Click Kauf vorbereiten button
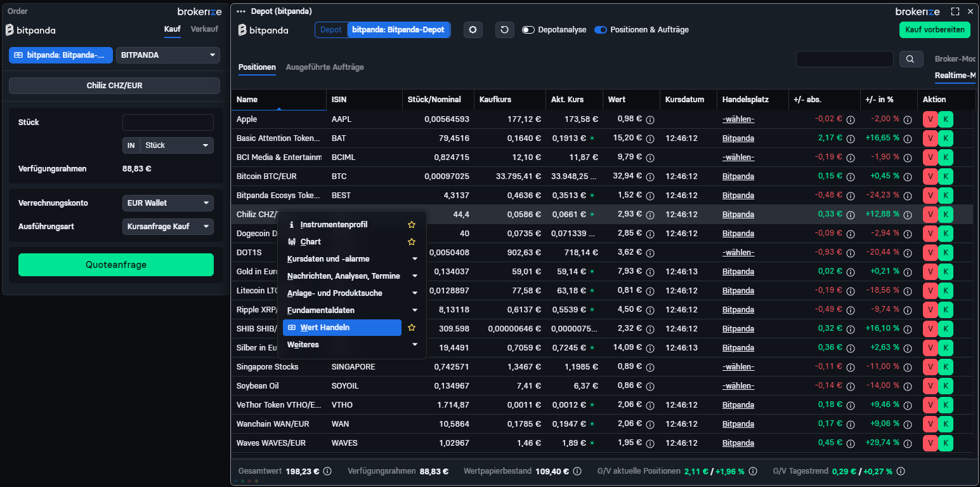 click(935, 30)
